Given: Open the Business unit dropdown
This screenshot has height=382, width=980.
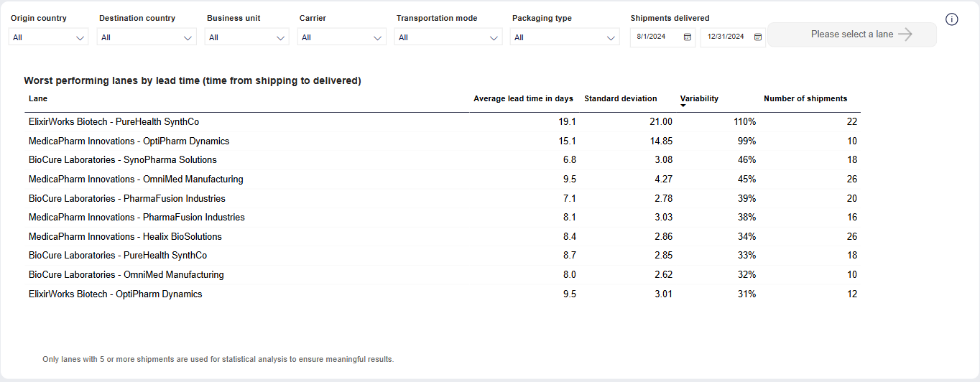Looking at the screenshot, I should 247,37.
